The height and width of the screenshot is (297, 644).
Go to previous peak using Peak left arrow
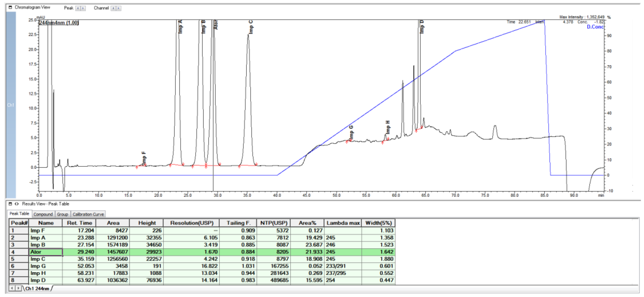click(78, 8)
